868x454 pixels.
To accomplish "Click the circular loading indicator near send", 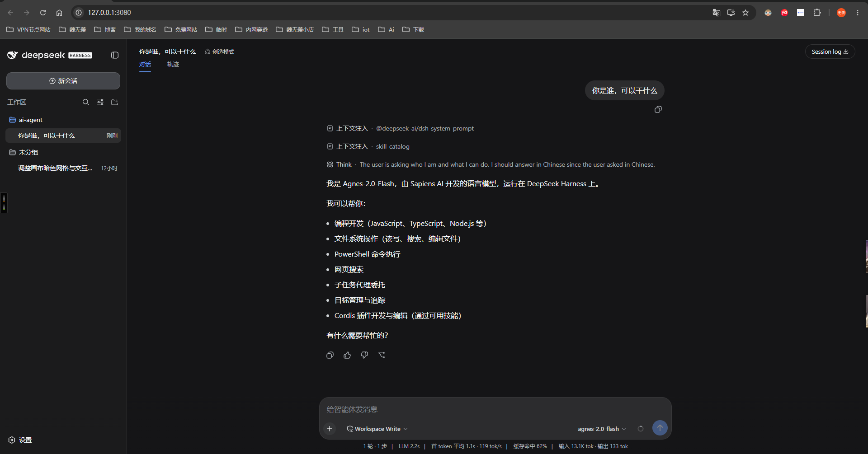I will click(x=641, y=429).
